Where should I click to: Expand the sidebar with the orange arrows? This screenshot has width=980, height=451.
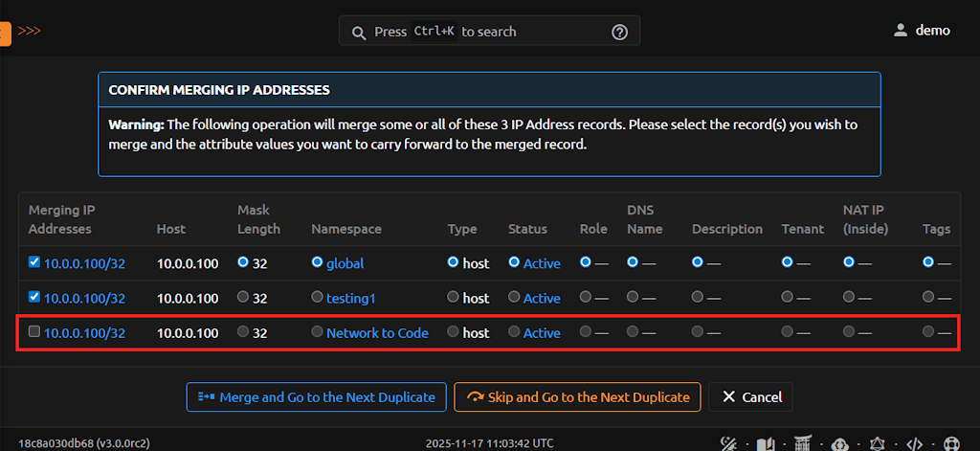click(x=29, y=31)
